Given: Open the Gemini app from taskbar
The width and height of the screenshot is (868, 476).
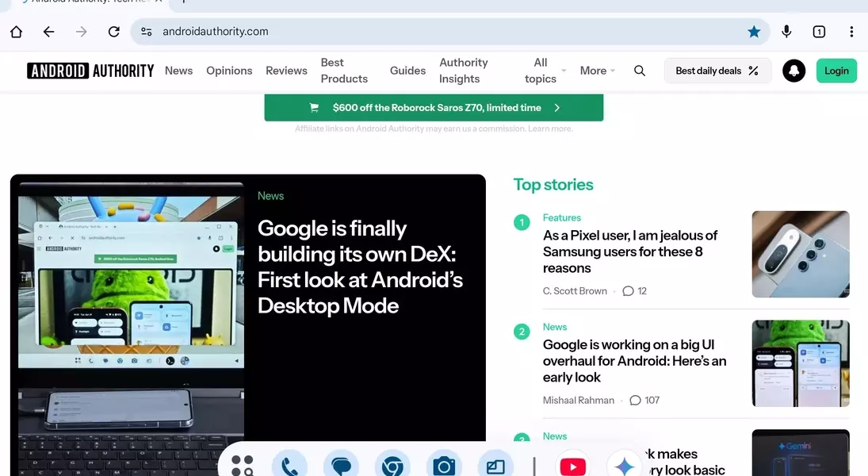Looking at the screenshot, I should (x=625, y=466).
